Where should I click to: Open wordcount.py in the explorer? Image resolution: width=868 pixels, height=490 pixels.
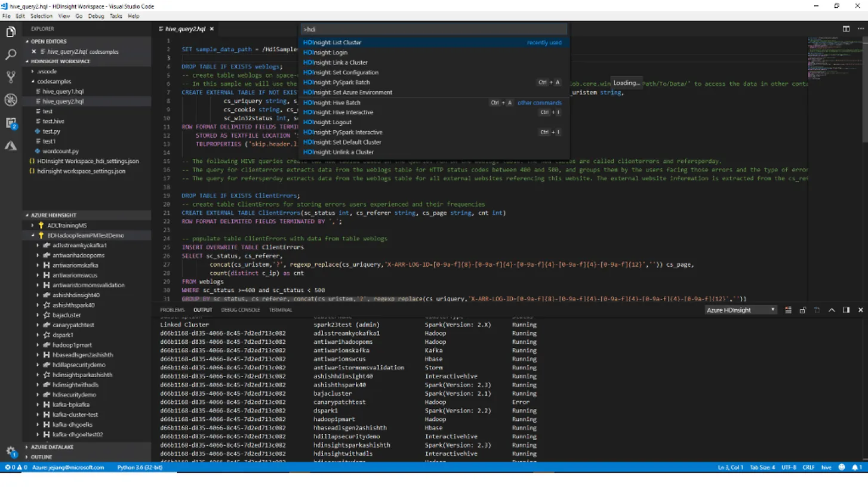coord(60,152)
